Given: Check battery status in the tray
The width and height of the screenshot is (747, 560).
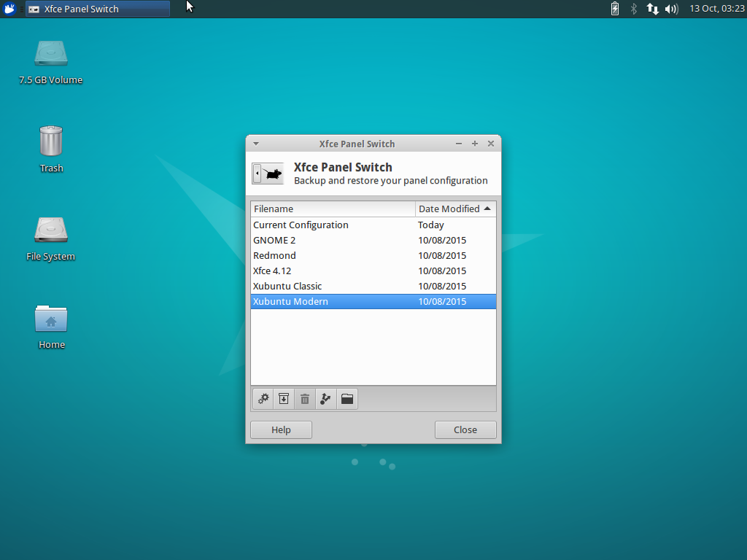Looking at the screenshot, I should pyautogui.click(x=615, y=9).
